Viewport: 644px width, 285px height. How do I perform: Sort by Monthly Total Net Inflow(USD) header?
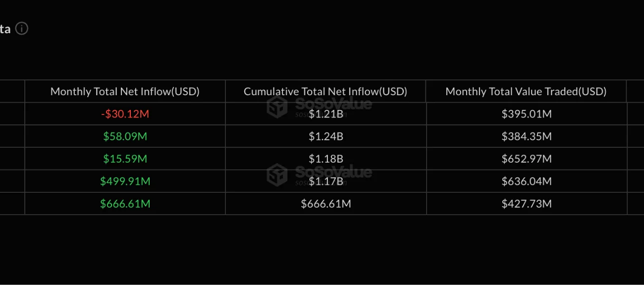125,92
